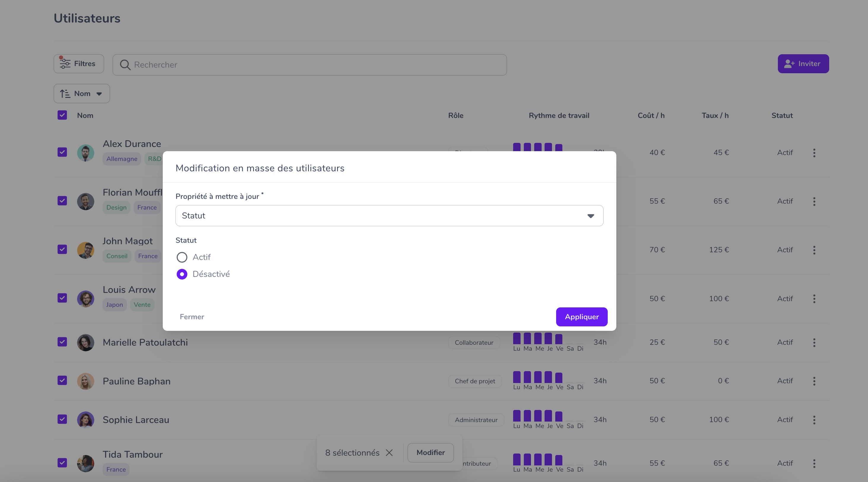Open the three-dot menu for Sophie Larceau
Screen dimensions: 868x482
[x=814, y=420]
